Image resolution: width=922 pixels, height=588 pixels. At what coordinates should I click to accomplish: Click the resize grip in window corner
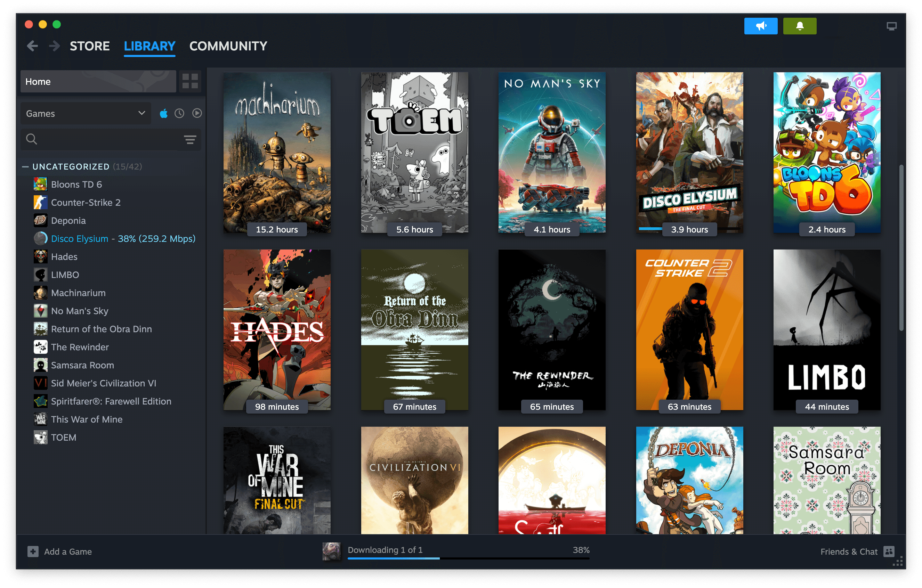(x=898, y=562)
